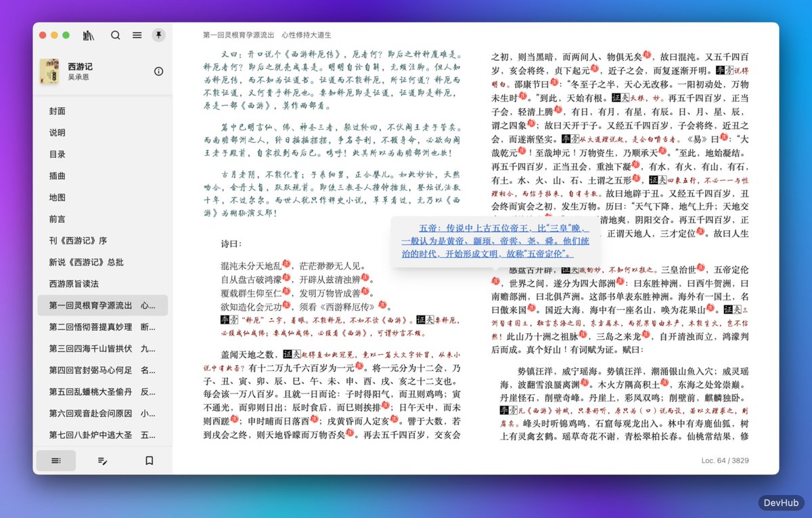Click footnote marker after 而未则西蹉
The width and height of the screenshot is (812, 518).
[233, 418]
